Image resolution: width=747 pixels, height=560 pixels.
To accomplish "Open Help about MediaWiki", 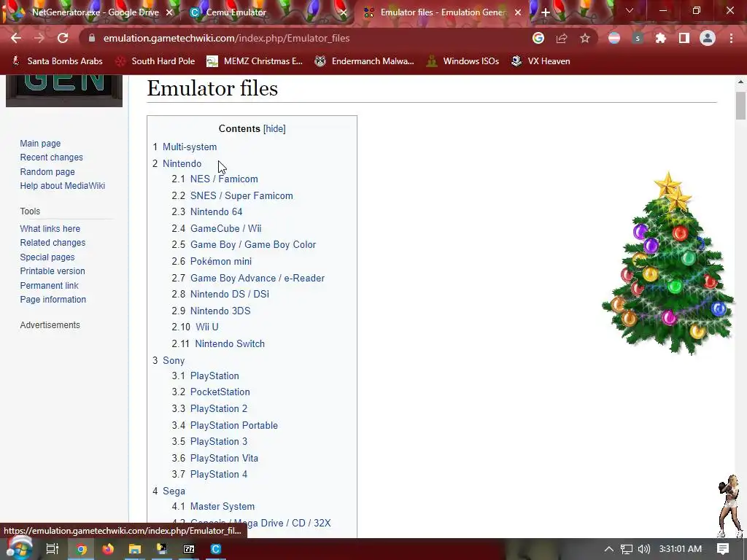I will (x=63, y=186).
